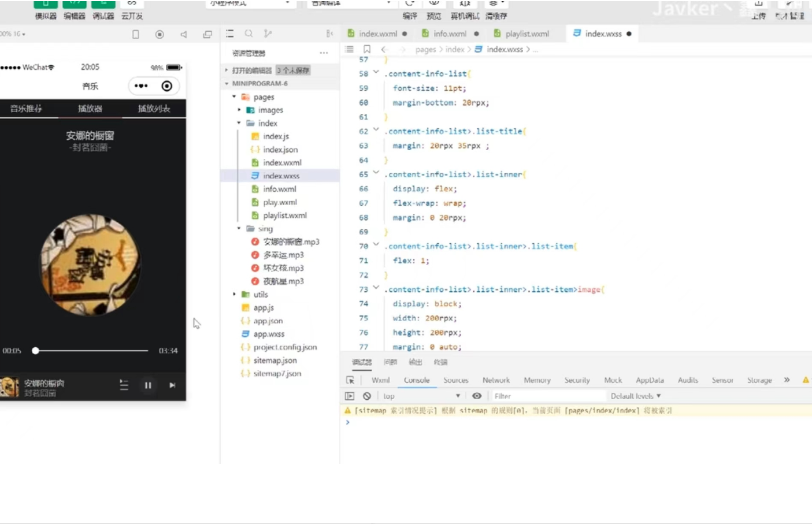The image size is (812, 524).
Task: Show more devtools tabs chevron
Action: [787, 380]
